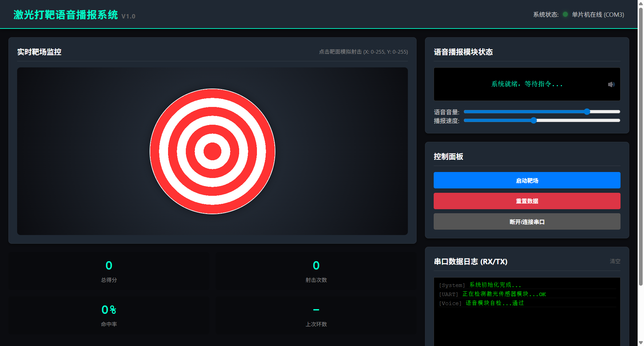Click the speaker icon in voice display
Image resolution: width=644 pixels, height=346 pixels.
point(611,84)
